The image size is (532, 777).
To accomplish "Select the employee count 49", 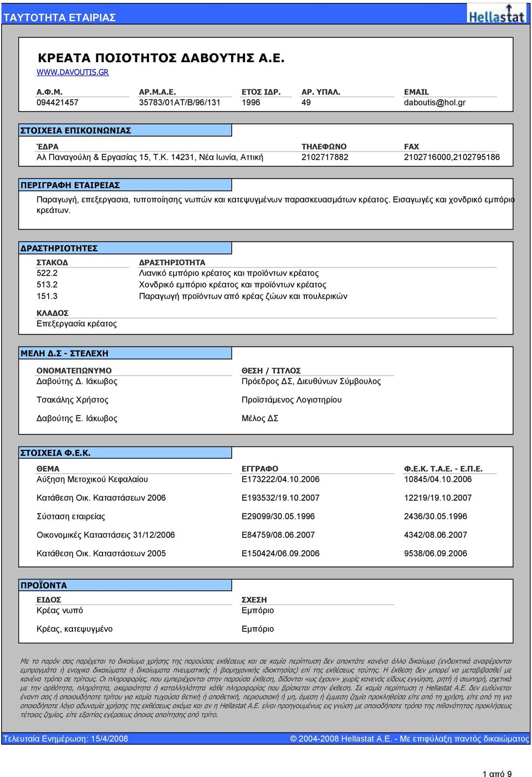I will tap(306, 103).
